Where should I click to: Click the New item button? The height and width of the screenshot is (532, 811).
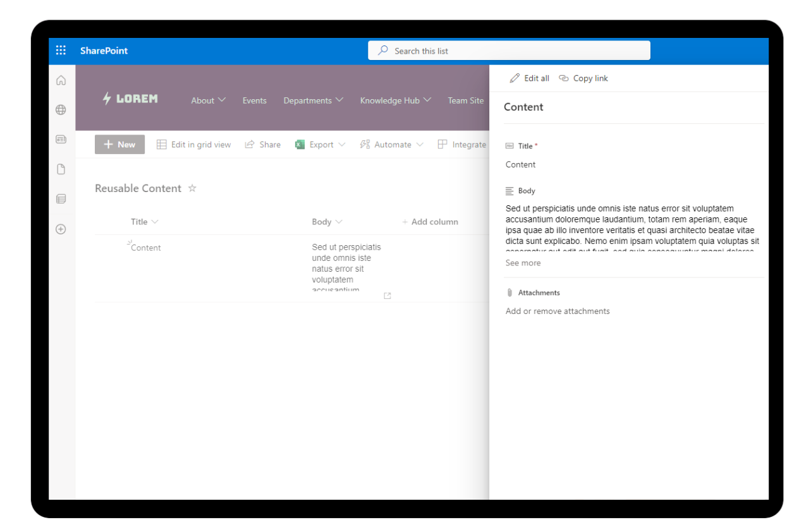[x=119, y=145]
